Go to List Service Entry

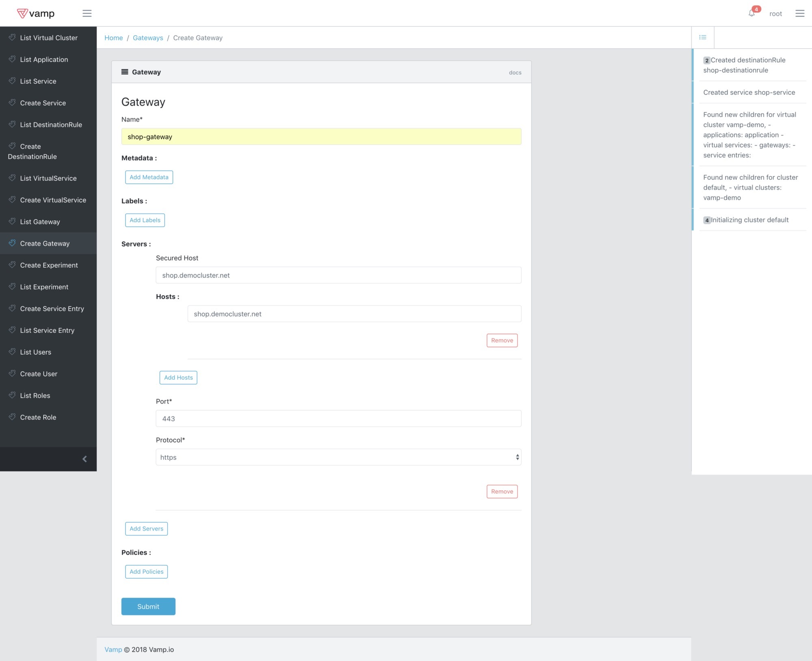47,330
